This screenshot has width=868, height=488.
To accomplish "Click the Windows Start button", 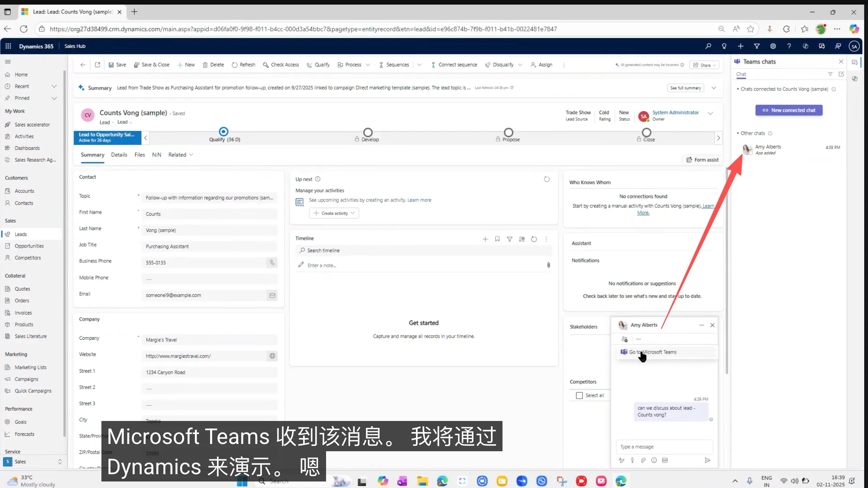I will 242,481.
